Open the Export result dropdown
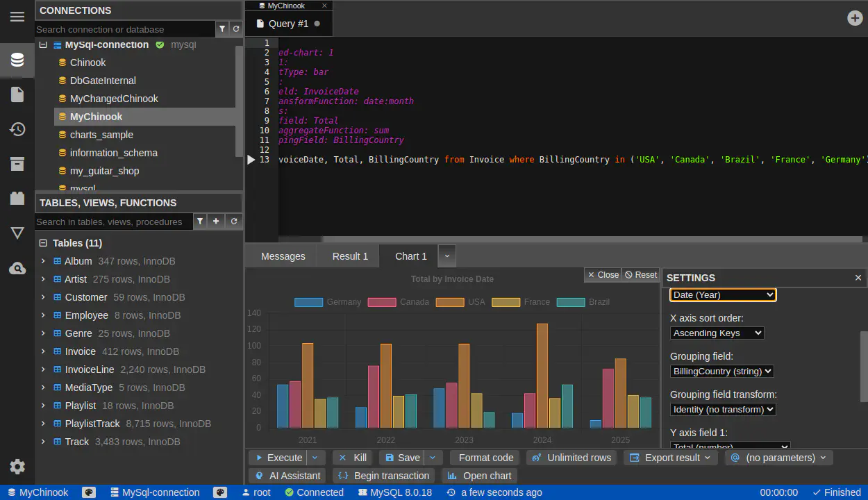 pyautogui.click(x=671, y=458)
